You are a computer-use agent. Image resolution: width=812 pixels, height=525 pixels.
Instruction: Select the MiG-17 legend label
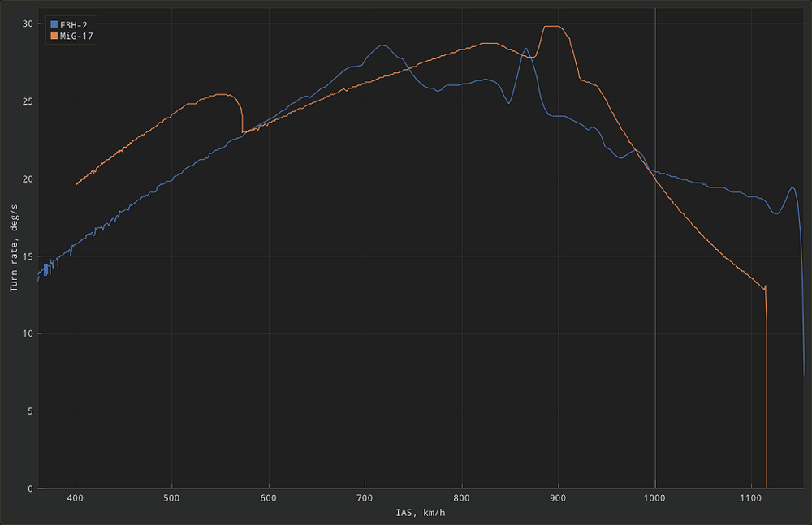pos(76,37)
